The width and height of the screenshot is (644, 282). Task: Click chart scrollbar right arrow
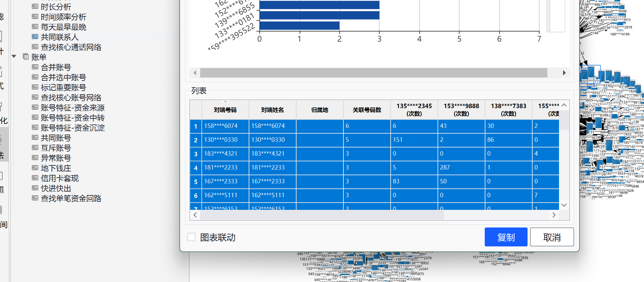click(564, 73)
